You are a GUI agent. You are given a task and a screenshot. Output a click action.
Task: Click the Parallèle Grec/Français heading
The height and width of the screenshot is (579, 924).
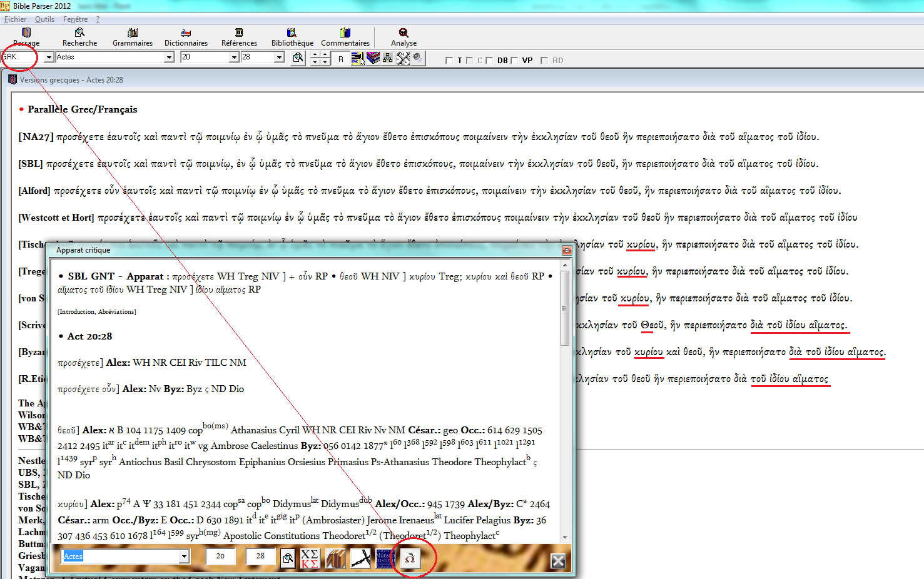click(82, 109)
